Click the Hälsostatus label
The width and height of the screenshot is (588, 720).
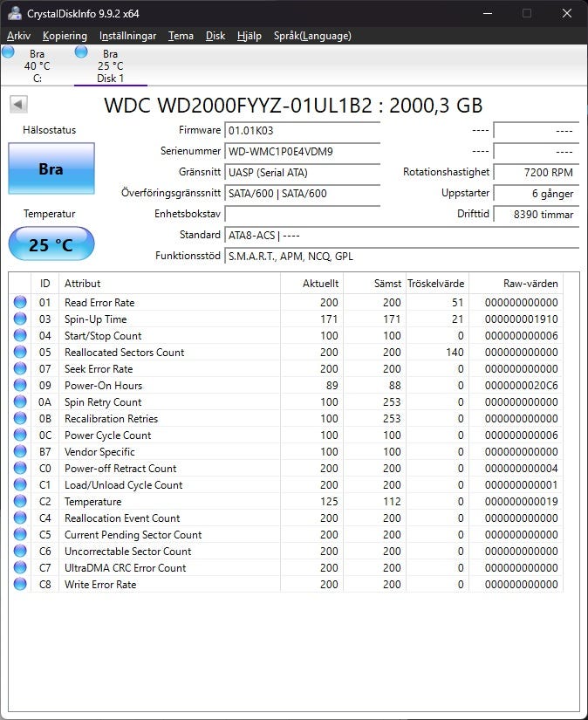point(50,130)
